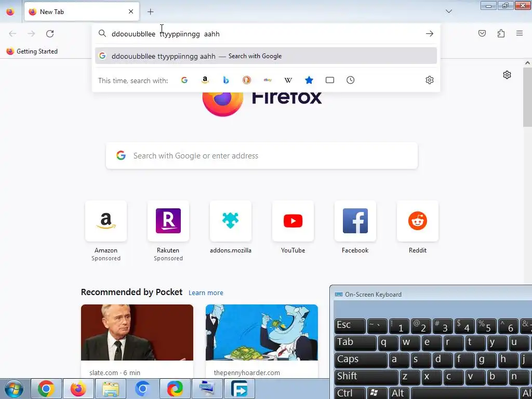Toggle Ctrl on the On-Screen Keyboard
Screen dimensions: 532x399
[x=350, y=393]
